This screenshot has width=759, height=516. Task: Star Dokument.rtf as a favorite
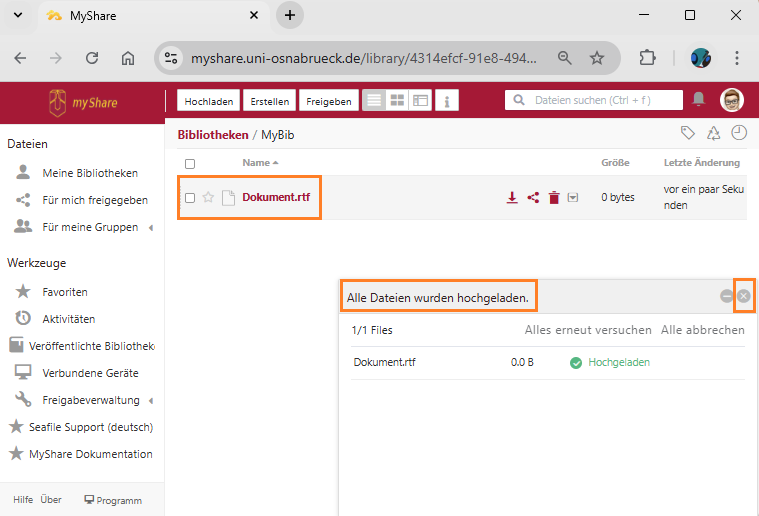click(x=208, y=198)
